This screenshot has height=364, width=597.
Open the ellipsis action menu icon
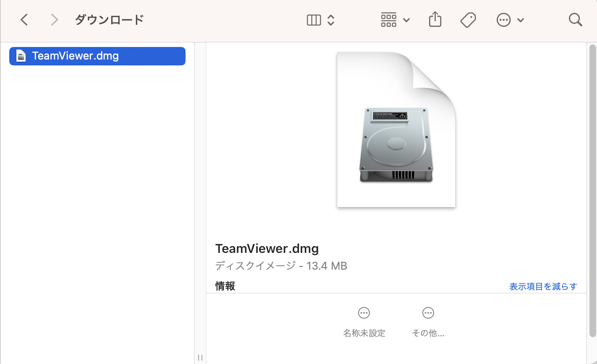point(503,20)
